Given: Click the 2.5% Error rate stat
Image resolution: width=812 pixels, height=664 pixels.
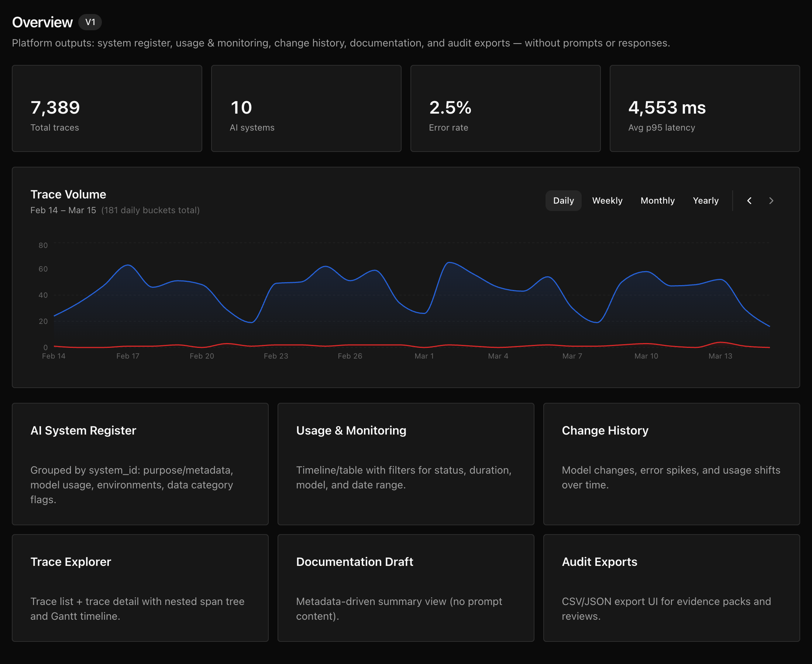Looking at the screenshot, I should point(506,108).
